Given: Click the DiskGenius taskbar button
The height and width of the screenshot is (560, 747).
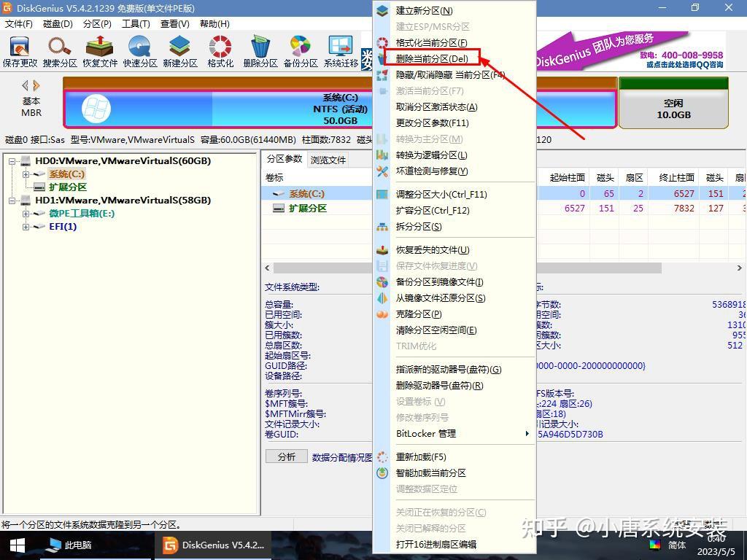Looking at the screenshot, I should pyautogui.click(x=213, y=545).
